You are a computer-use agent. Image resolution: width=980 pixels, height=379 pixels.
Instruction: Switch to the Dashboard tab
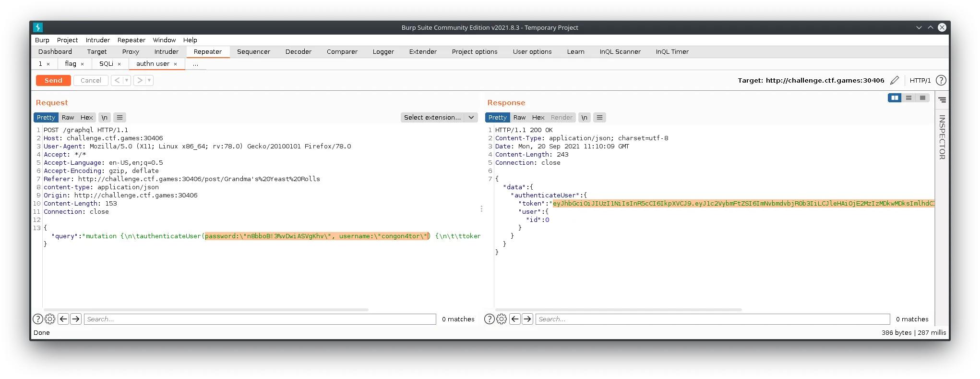coord(55,52)
